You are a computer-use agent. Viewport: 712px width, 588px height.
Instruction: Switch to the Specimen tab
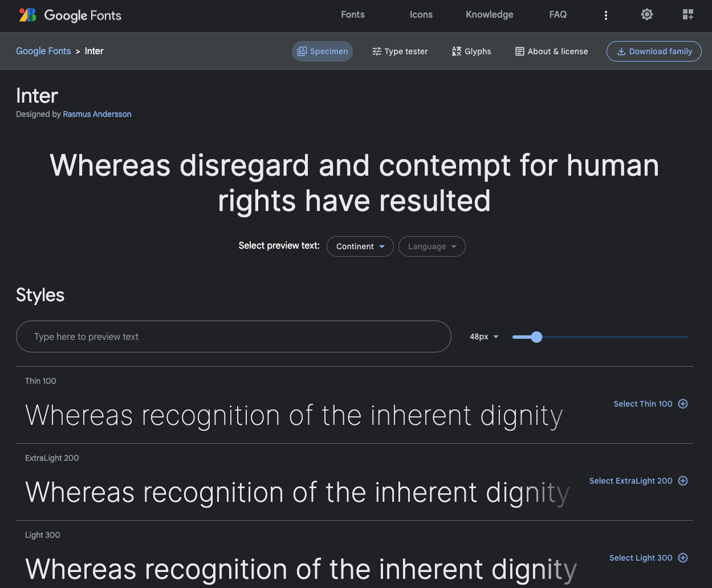323,51
